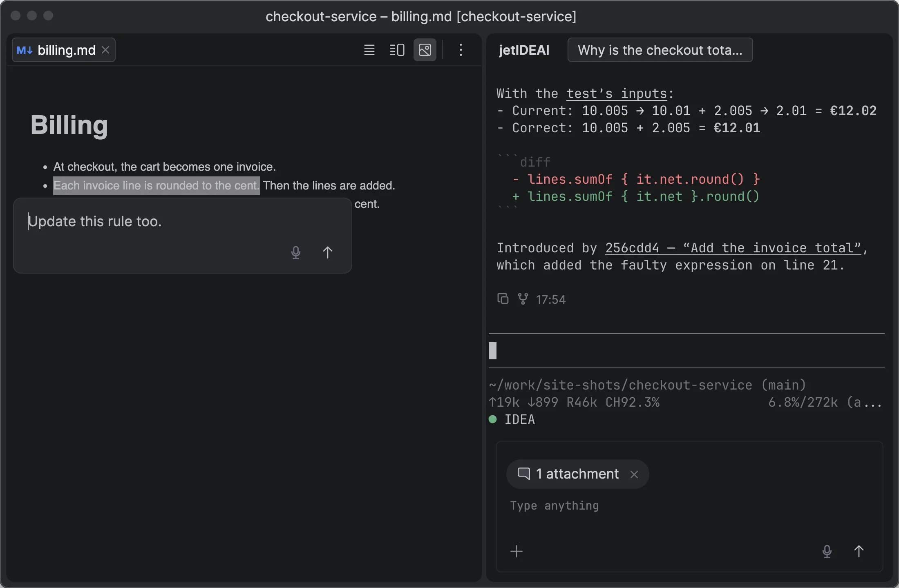
Task: Add context with the plus button
Action: tap(517, 551)
